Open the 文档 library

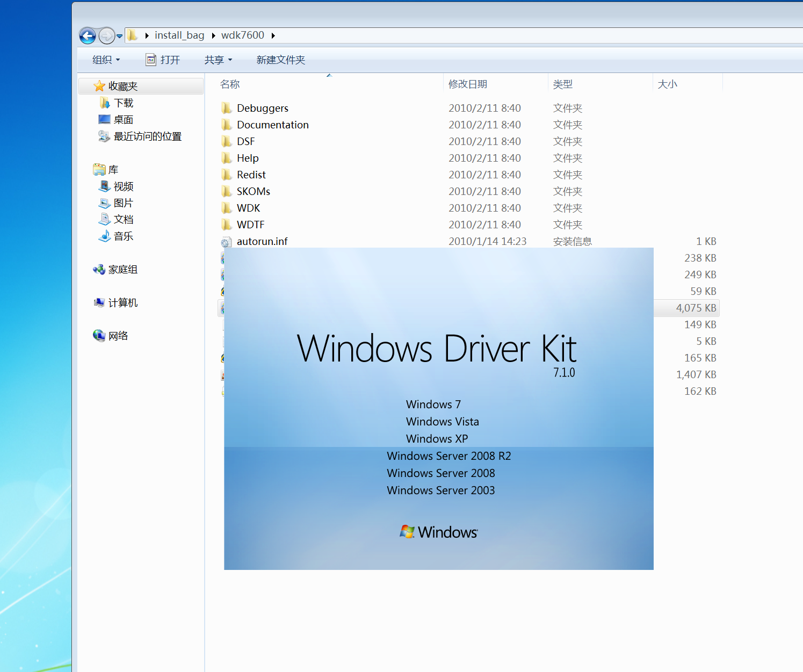coord(124,220)
